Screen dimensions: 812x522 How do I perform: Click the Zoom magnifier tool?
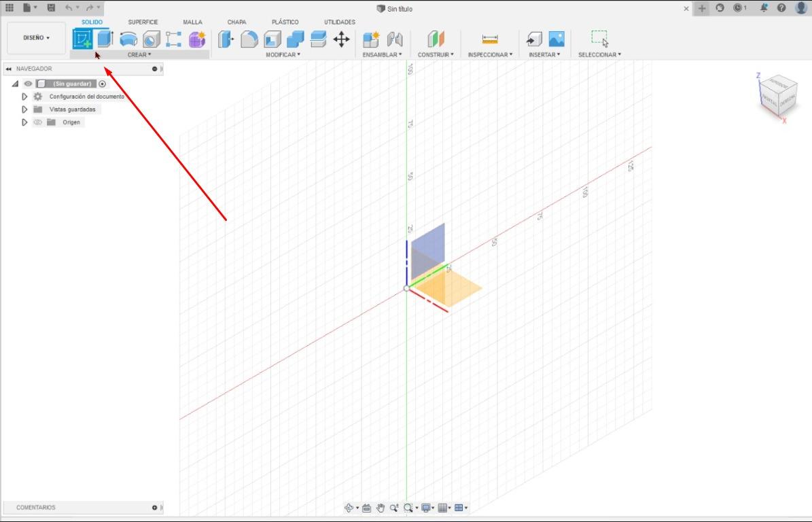point(394,508)
